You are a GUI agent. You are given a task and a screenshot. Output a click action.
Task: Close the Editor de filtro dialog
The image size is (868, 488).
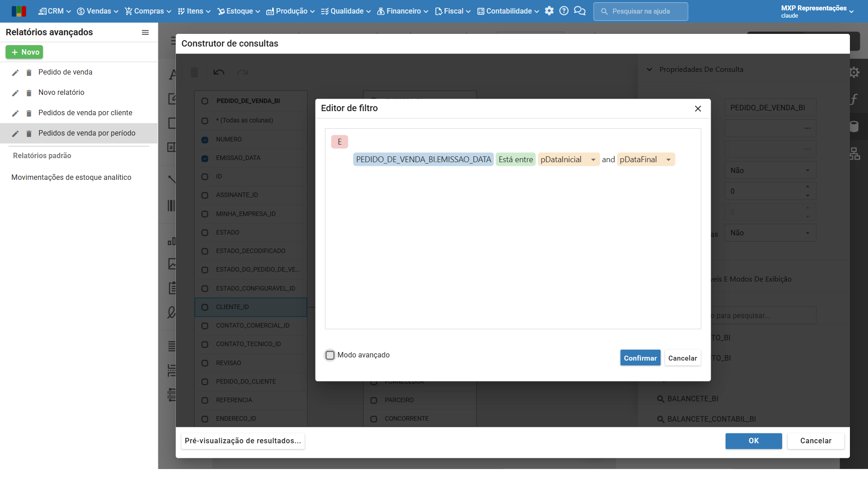pyautogui.click(x=698, y=108)
